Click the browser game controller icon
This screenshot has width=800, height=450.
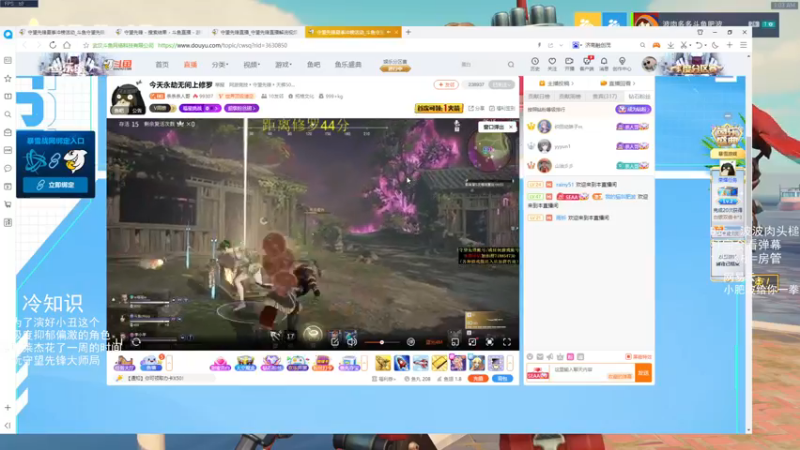[656, 45]
